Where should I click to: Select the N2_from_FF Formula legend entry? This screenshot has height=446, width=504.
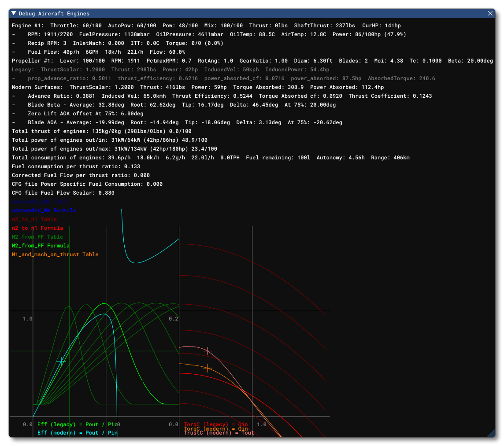[41, 246]
